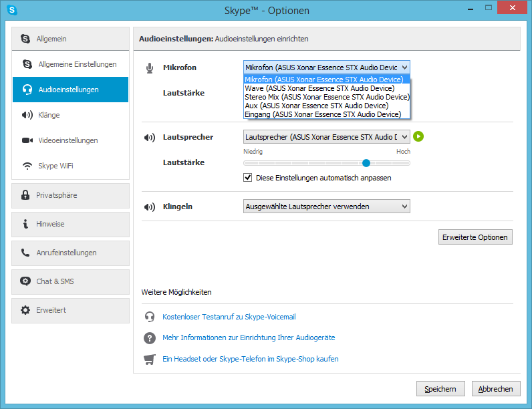The image size is (532, 409).
Task: Click the padlock icon beside Privatsphäre
Action: coord(25,195)
